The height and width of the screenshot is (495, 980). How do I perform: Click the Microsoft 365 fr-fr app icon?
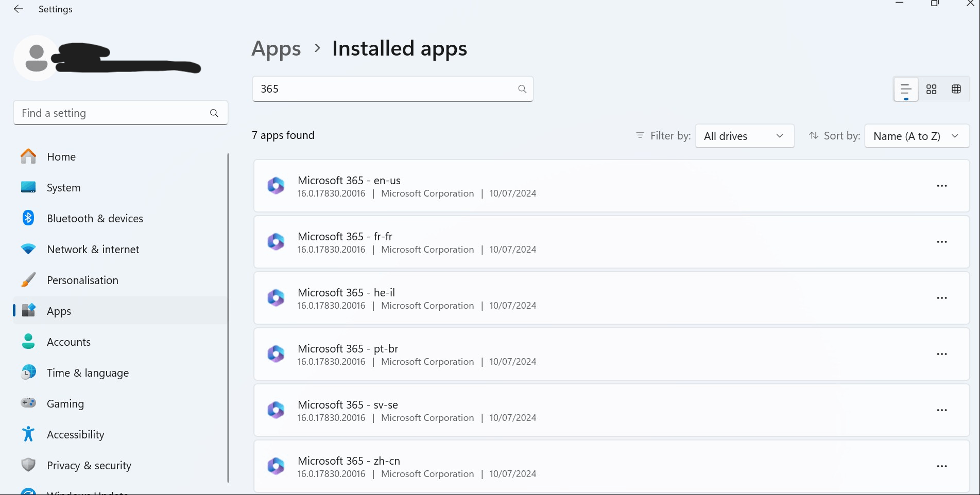276,242
